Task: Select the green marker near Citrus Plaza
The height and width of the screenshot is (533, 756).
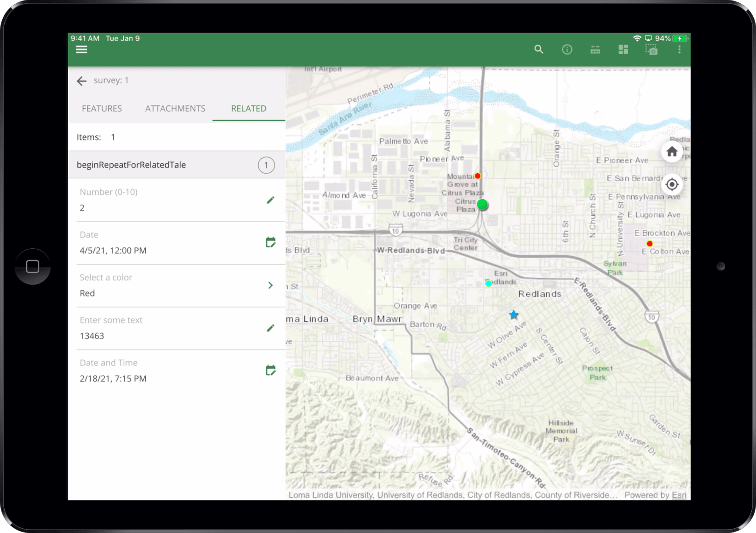Action: (x=482, y=204)
